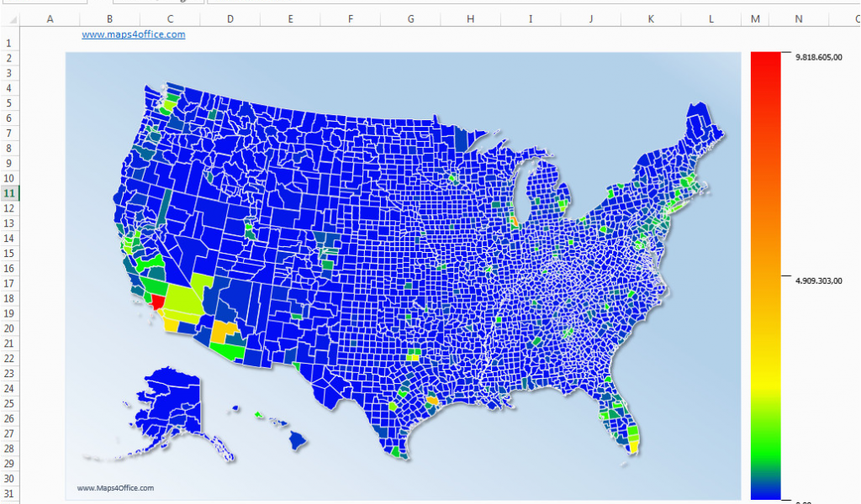Select row 31 header
Image resolution: width=861 pixels, height=504 pixels.
8,493
